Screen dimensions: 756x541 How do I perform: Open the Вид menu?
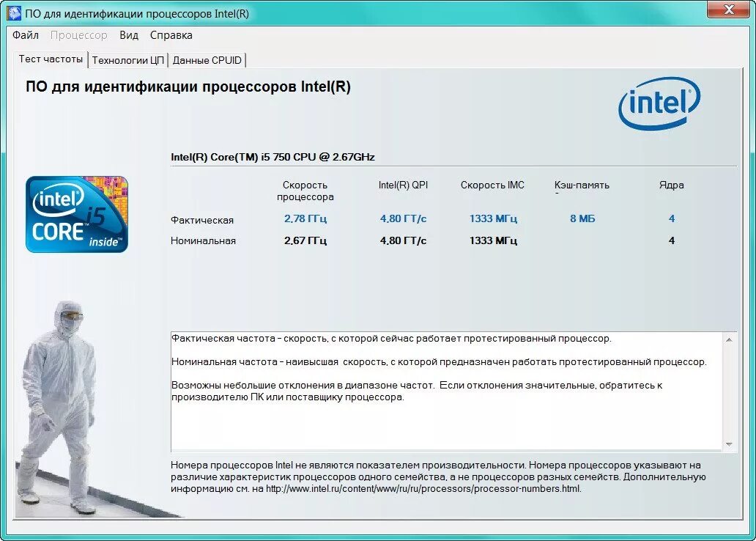129,35
